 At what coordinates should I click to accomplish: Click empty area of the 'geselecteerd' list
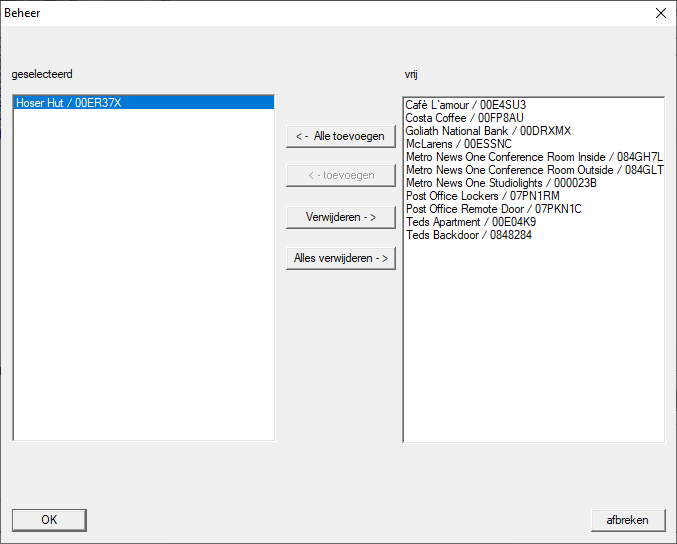click(143, 300)
